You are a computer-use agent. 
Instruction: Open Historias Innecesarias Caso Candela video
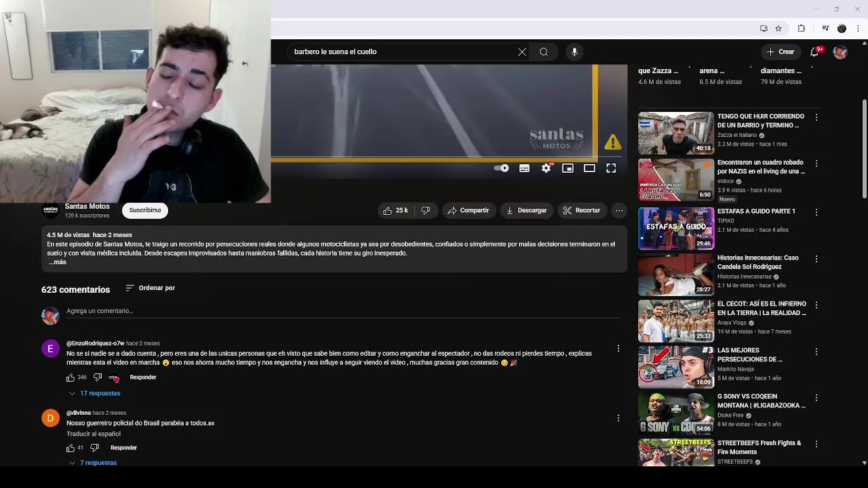(x=676, y=274)
